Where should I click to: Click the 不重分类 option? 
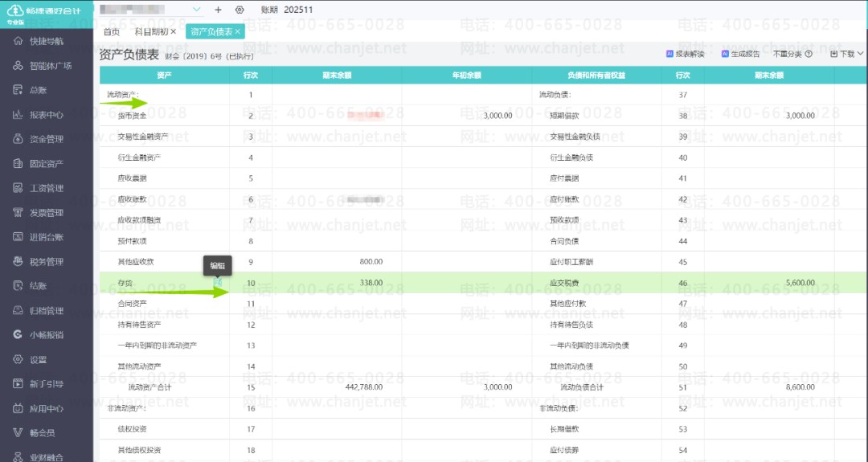coord(788,54)
